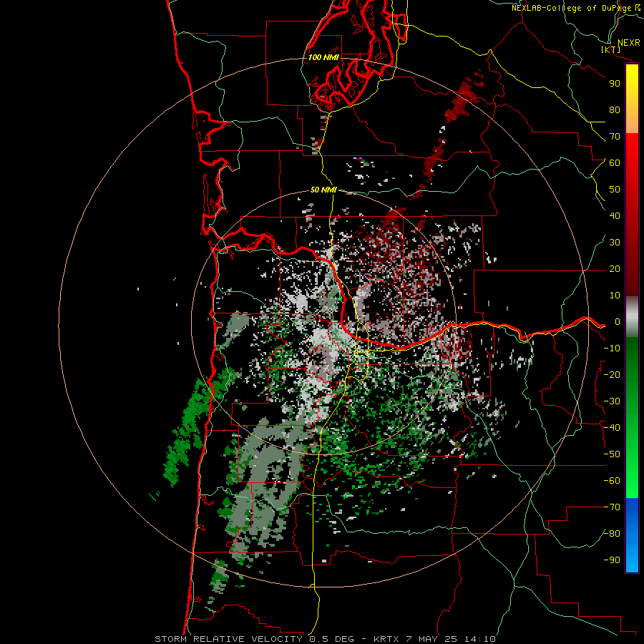Click the "40" value on the velocity scale
The image size is (644, 644).
(615, 216)
